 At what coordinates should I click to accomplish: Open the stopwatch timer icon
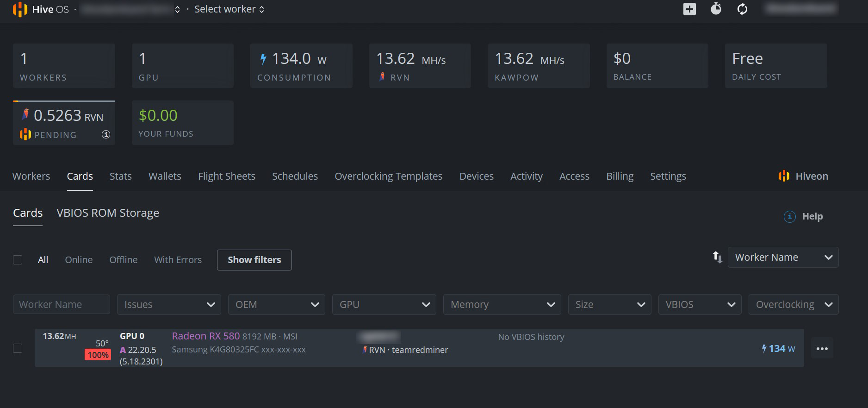coord(716,9)
